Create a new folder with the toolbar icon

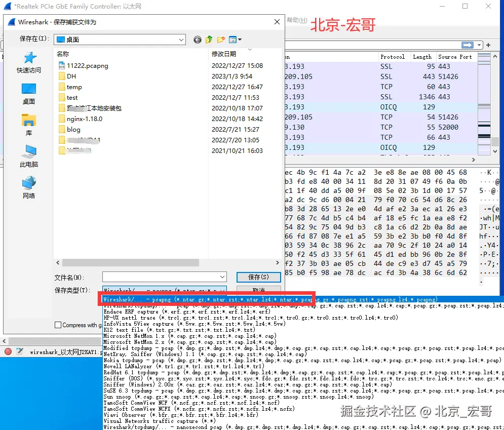coord(221,40)
